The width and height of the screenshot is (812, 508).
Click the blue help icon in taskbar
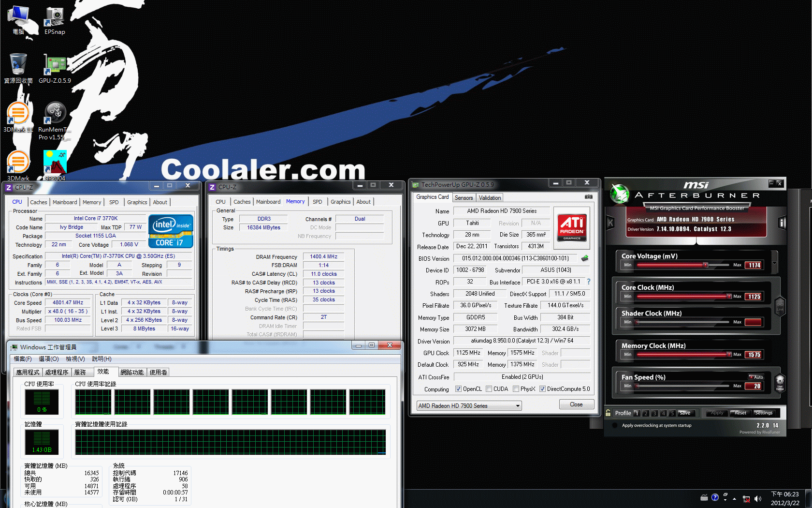point(715,497)
